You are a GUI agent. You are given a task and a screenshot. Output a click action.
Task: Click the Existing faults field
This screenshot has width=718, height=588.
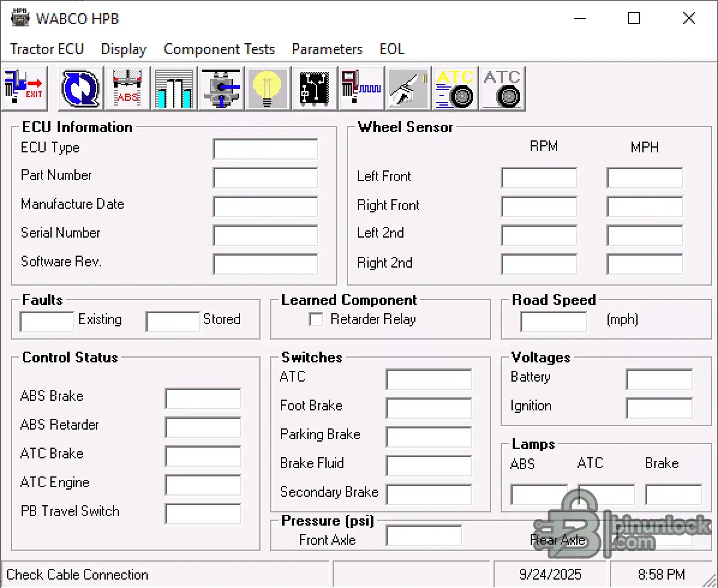(x=47, y=322)
